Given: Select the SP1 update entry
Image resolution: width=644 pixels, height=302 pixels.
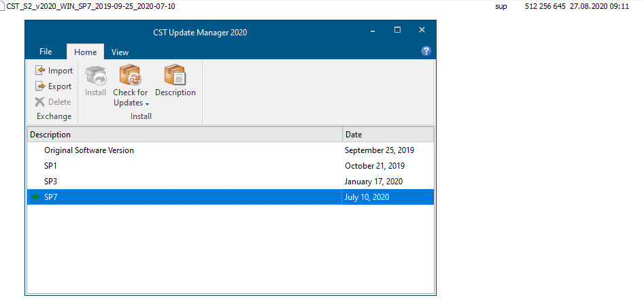Looking at the screenshot, I should click(52, 166).
